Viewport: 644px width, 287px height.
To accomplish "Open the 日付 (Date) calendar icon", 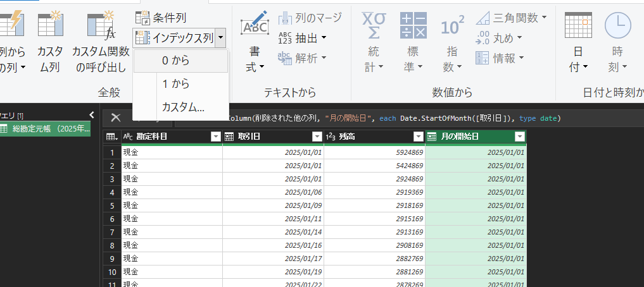I will pyautogui.click(x=578, y=27).
